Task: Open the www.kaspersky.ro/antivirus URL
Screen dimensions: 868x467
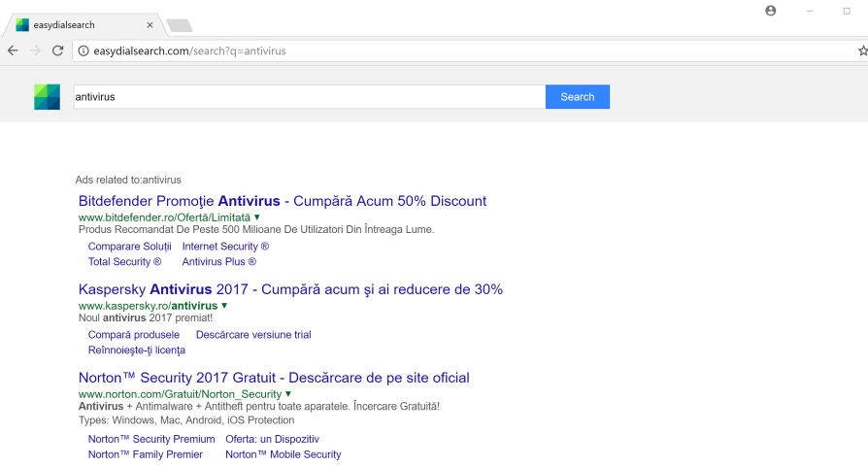Action: tap(148, 306)
